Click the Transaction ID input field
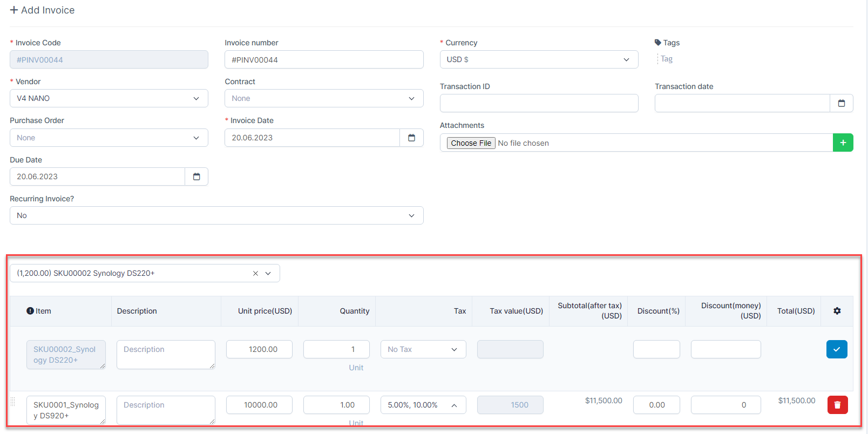 [x=538, y=103]
